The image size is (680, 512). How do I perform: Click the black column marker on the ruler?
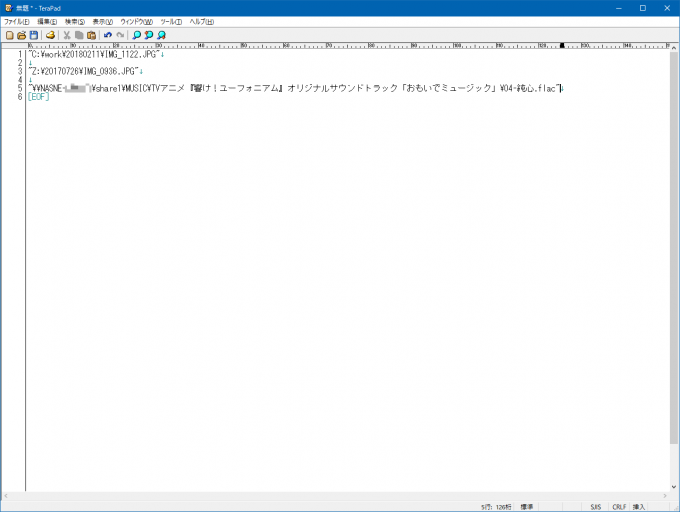pos(562,46)
